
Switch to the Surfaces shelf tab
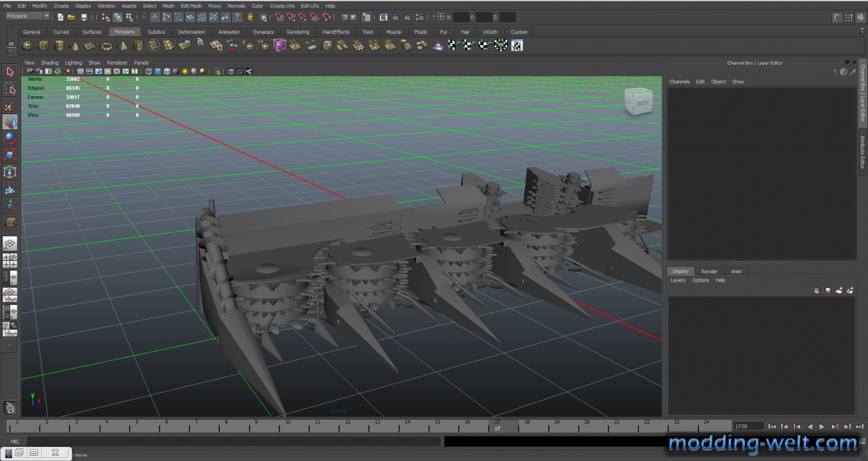point(92,31)
